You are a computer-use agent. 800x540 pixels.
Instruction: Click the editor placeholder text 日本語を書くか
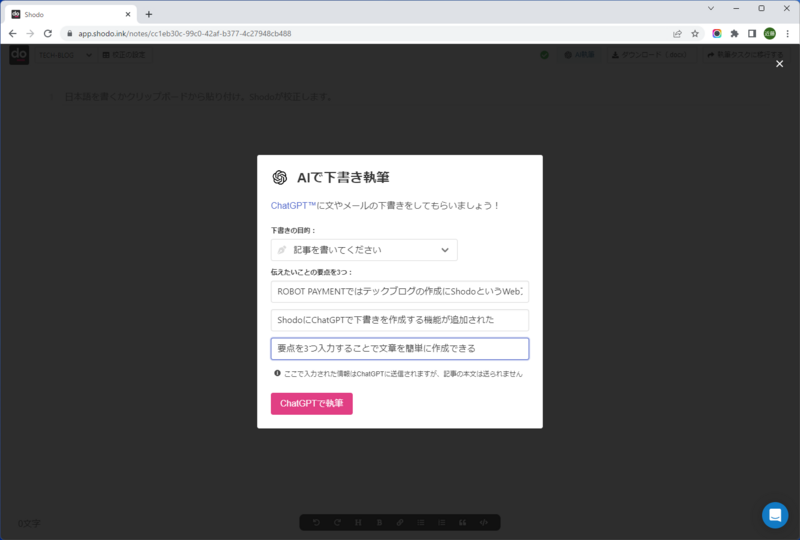pos(199,96)
